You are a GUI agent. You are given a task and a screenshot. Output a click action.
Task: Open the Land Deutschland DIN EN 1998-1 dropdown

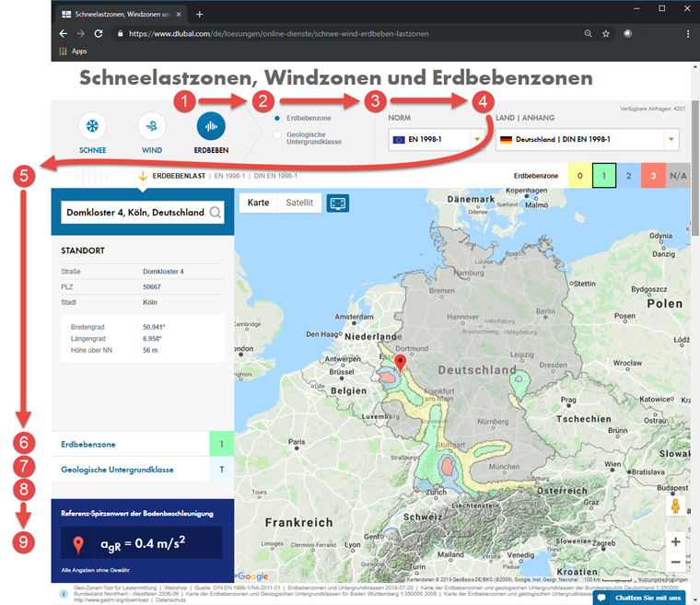click(x=588, y=139)
